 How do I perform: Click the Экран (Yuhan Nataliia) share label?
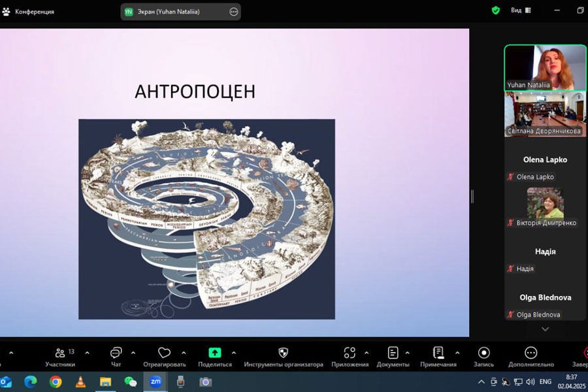(169, 12)
